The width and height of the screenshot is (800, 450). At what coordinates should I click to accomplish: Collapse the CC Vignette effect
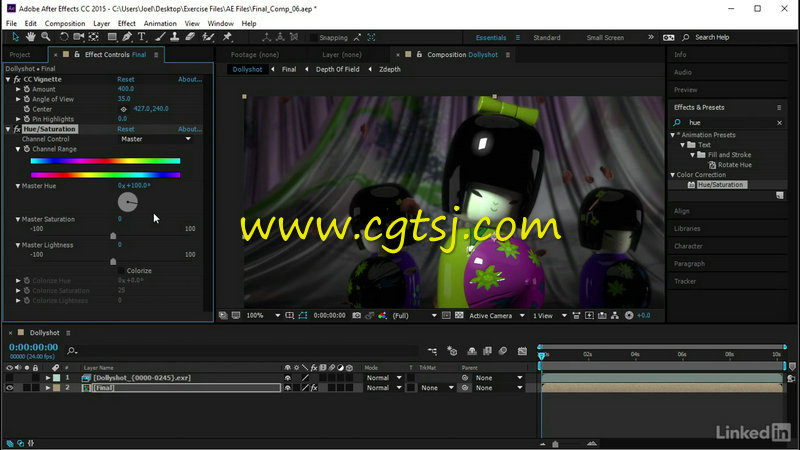[x=8, y=80]
